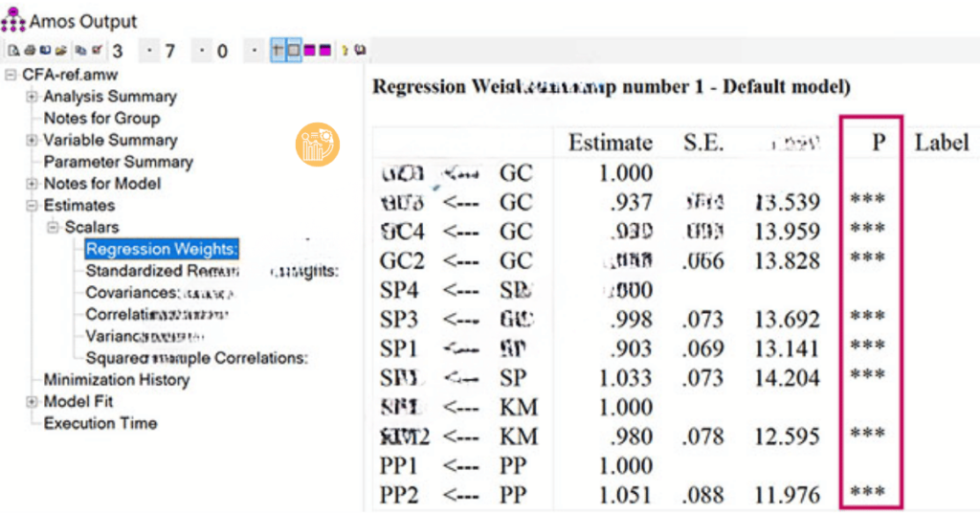This screenshot has width=980, height=515.
Task: Expand the Notes for Model node
Action: [32, 184]
